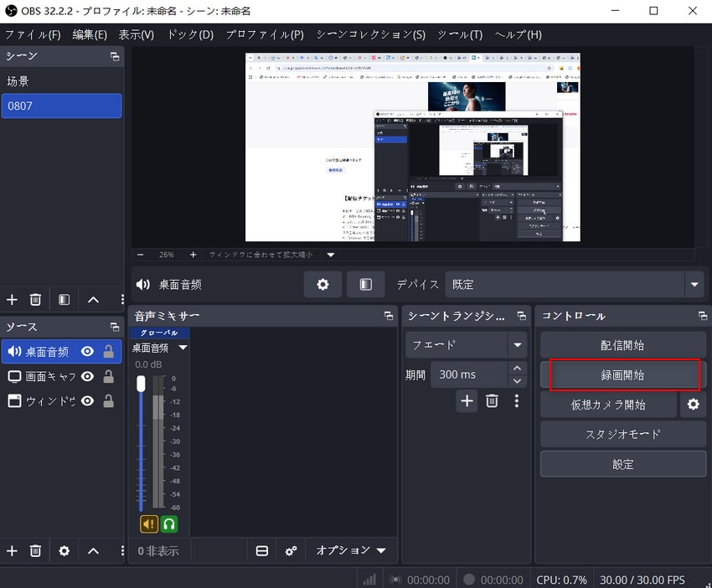
Task: Toggle スタジオモード on
Action: coord(623,434)
